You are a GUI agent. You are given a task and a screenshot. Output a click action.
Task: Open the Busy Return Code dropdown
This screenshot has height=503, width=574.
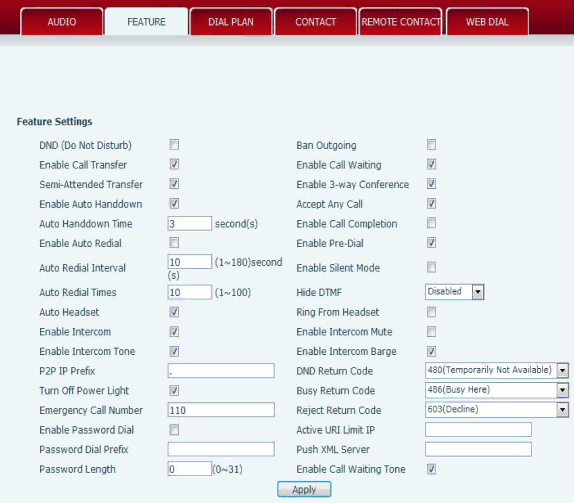(497, 390)
